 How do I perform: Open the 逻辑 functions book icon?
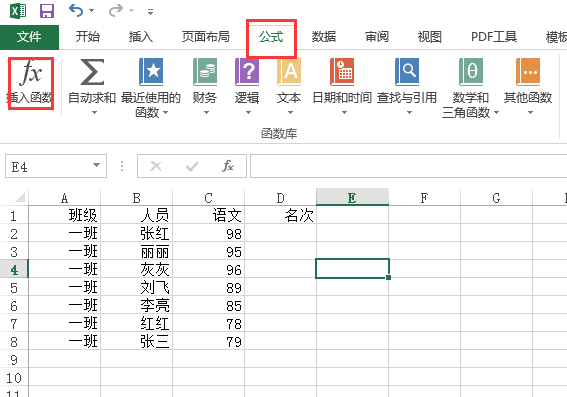point(247,72)
